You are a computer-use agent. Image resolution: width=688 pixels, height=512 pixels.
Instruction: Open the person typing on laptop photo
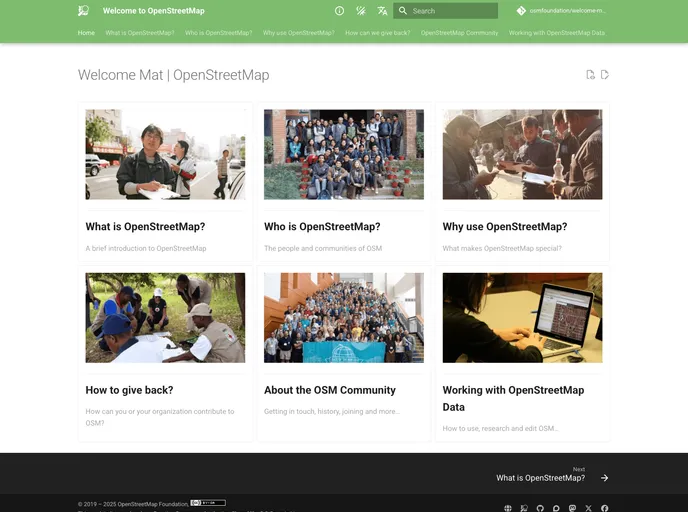pos(522,318)
